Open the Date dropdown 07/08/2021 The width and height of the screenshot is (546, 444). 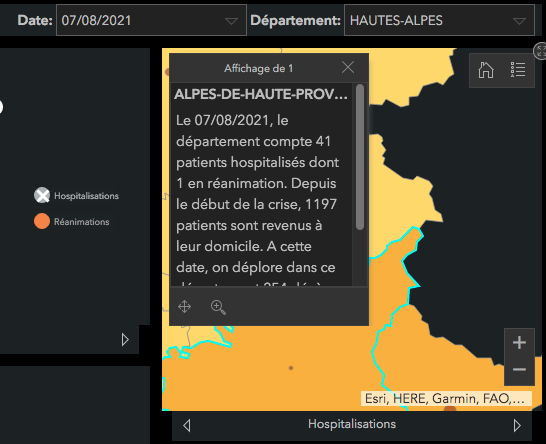click(151, 20)
